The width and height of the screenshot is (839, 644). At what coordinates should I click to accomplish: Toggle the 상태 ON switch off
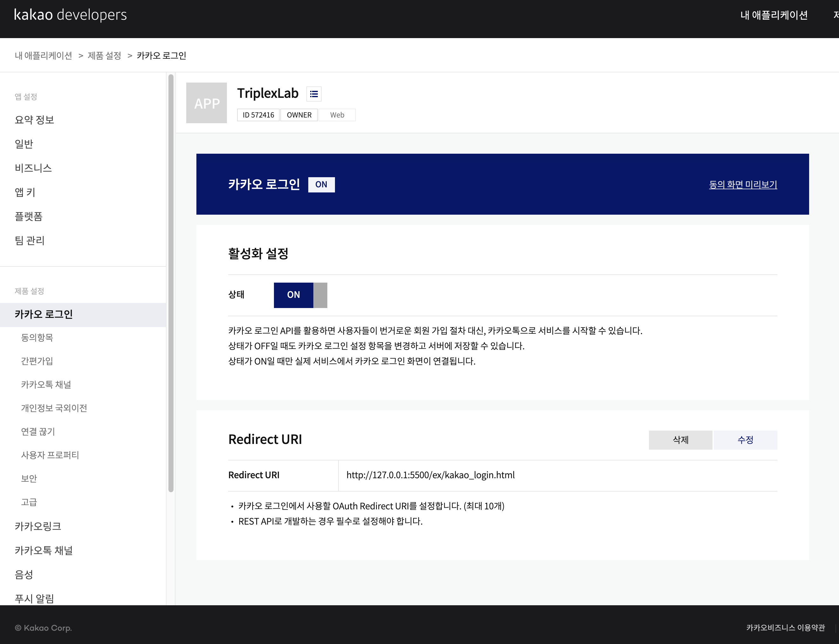(x=300, y=295)
